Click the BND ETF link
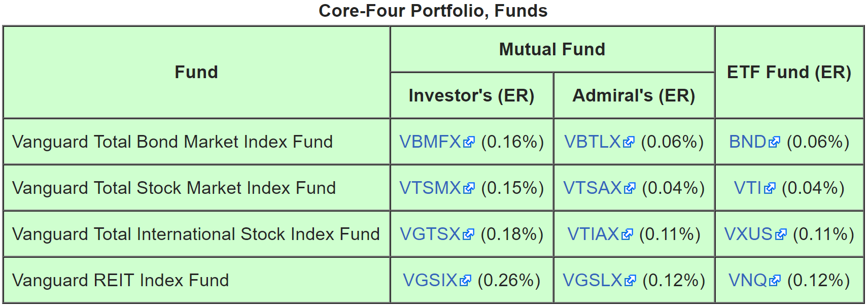The width and height of the screenshot is (868, 307). (x=747, y=142)
